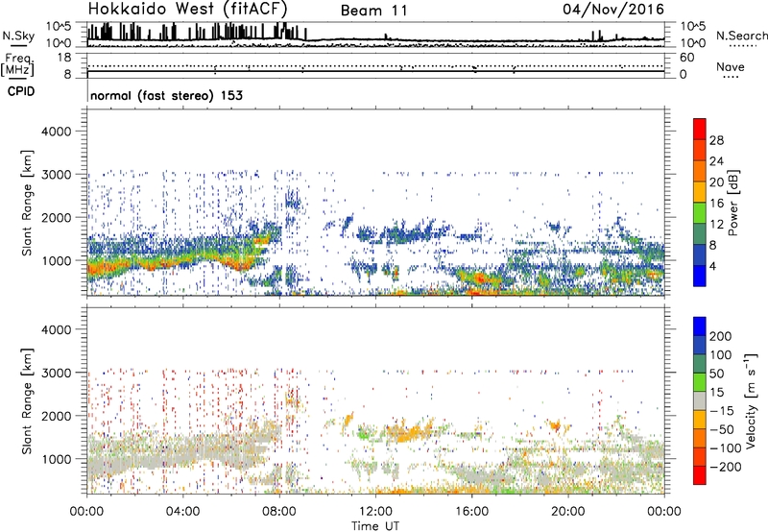The height and width of the screenshot is (532, 768).
Task: Click the 'CPID' label
Action: point(21,91)
